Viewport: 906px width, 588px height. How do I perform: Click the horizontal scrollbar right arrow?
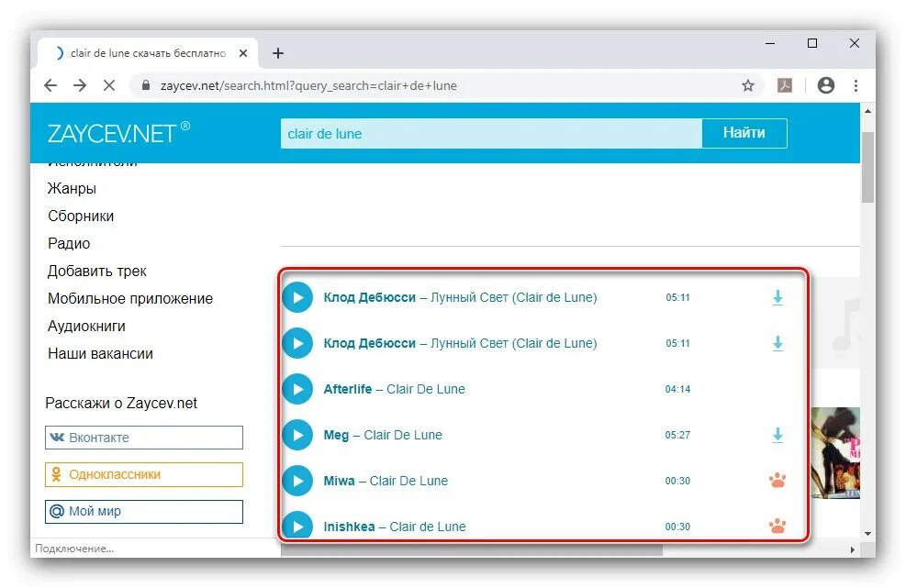(853, 549)
